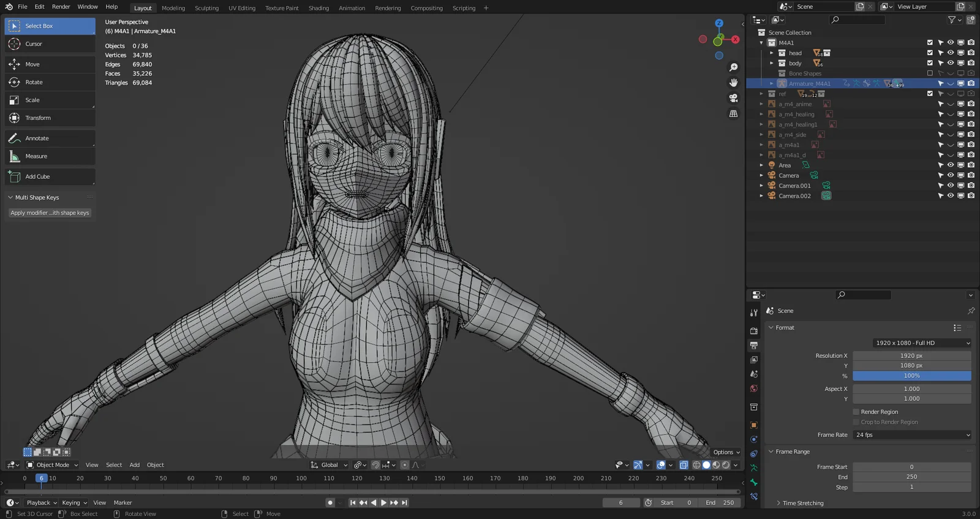Open the 1920 x 1080 Full HD preset dropdown
Screen dimensions: 980x519
[922, 343]
